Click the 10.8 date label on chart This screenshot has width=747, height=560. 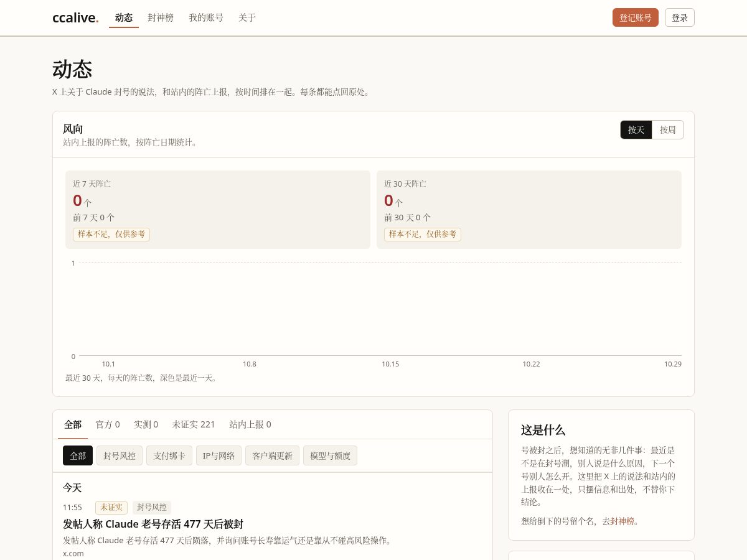click(250, 364)
